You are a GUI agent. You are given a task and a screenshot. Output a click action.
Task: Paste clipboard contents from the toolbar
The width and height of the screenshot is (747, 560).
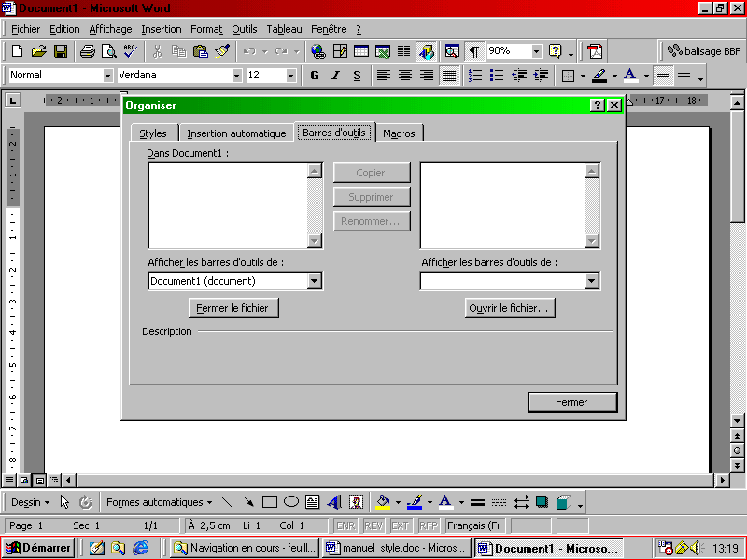(x=201, y=51)
